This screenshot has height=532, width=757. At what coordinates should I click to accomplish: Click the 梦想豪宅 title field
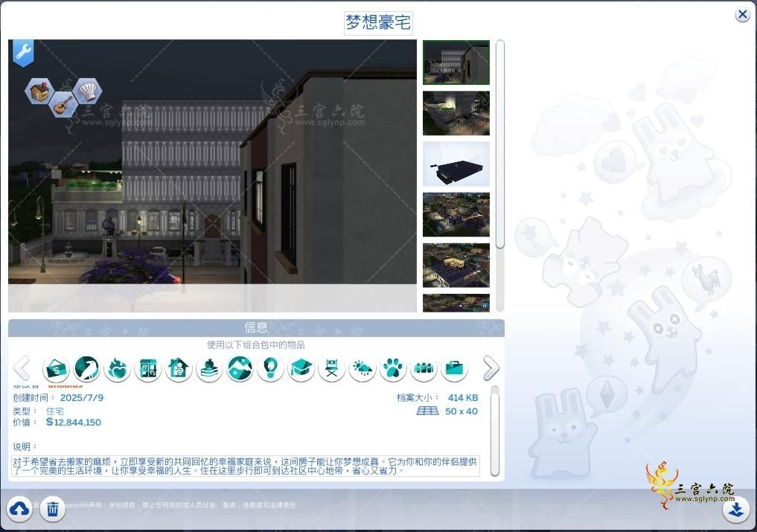click(378, 23)
